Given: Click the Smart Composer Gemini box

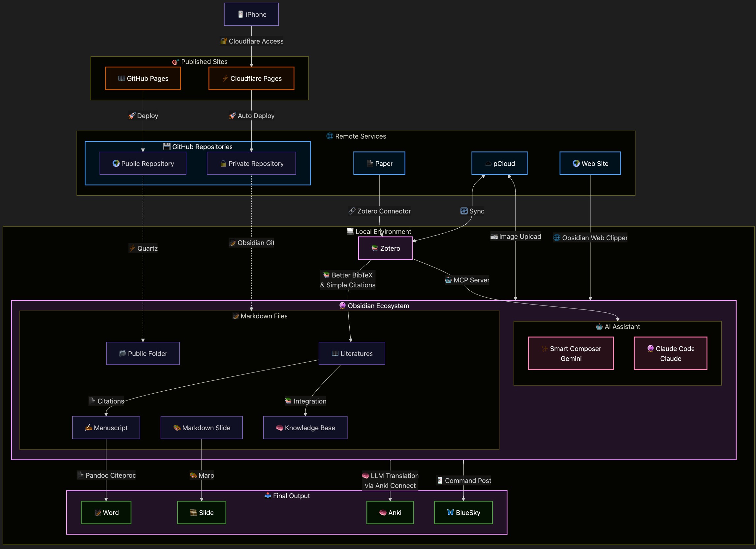Looking at the screenshot, I should coord(571,353).
